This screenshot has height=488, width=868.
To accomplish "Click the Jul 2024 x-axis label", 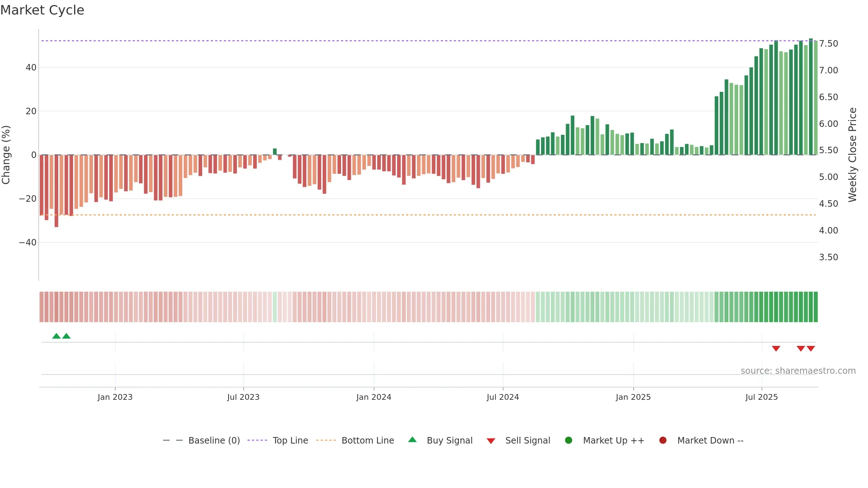I will (x=503, y=397).
